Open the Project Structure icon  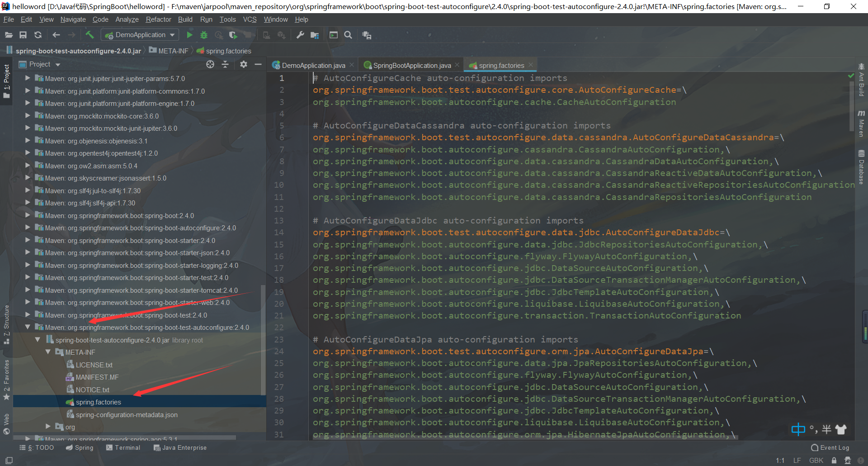coord(315,35)
